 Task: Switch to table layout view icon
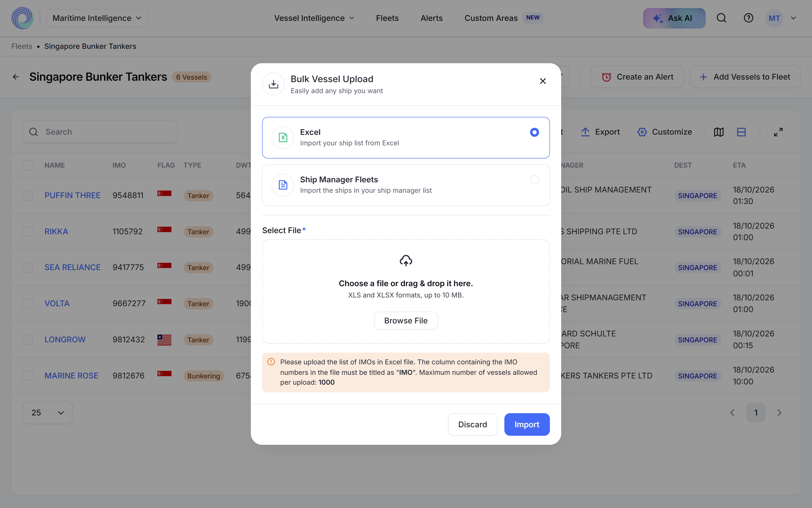pyautogui.click(x=741, y=132)
